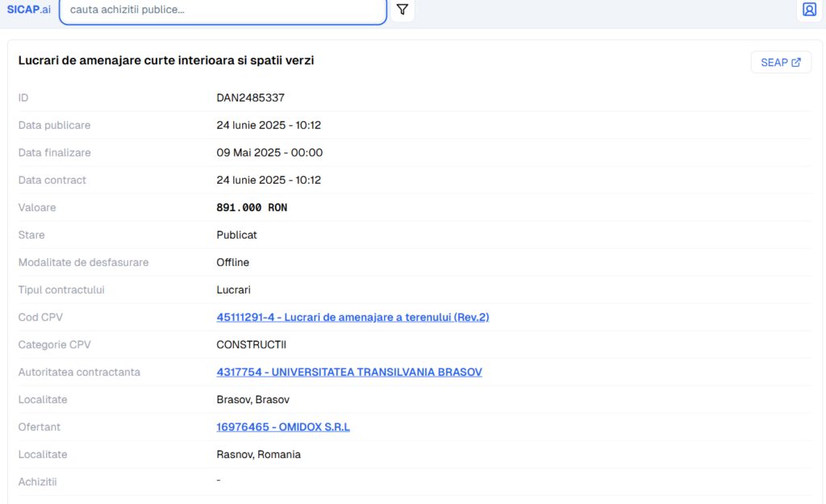Click the SICAP.ai logo
Screen dimensions: 826x504
[28, 10]
